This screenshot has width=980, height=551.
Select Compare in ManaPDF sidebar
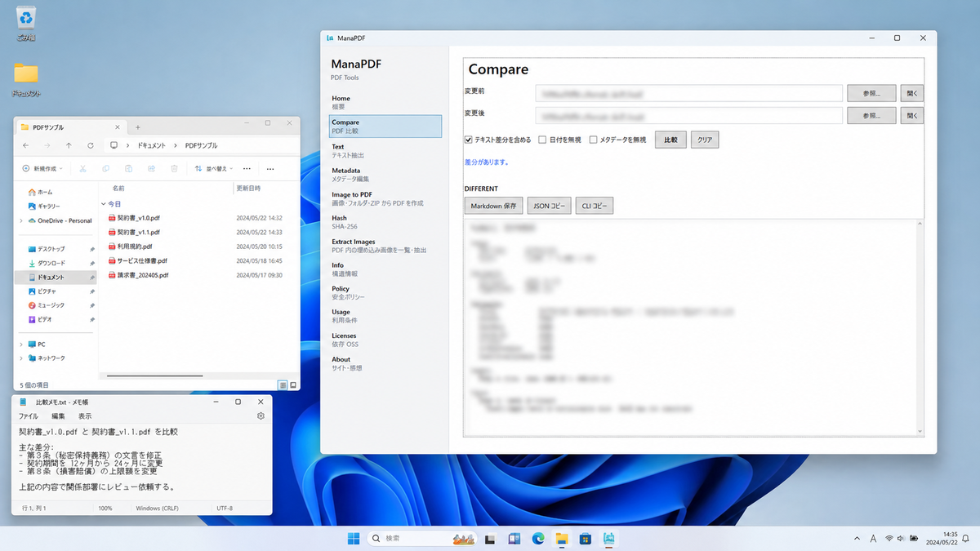click(385, 126)
